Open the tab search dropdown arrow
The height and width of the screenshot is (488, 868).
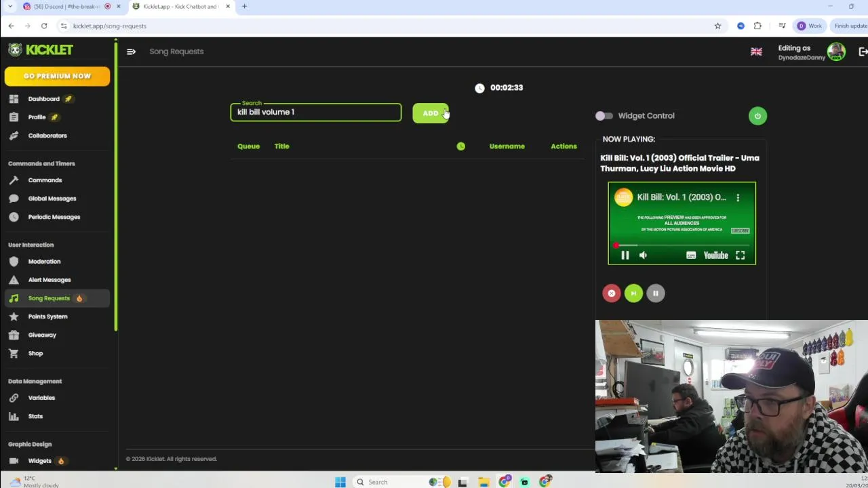click(x=9, y=7)
